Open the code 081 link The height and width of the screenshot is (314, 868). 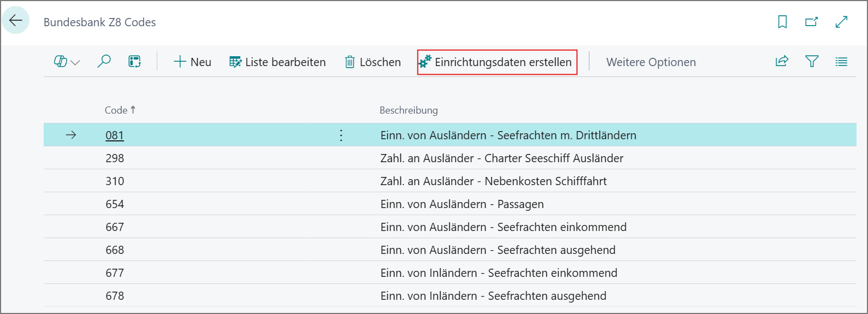[x=115, y=135]
